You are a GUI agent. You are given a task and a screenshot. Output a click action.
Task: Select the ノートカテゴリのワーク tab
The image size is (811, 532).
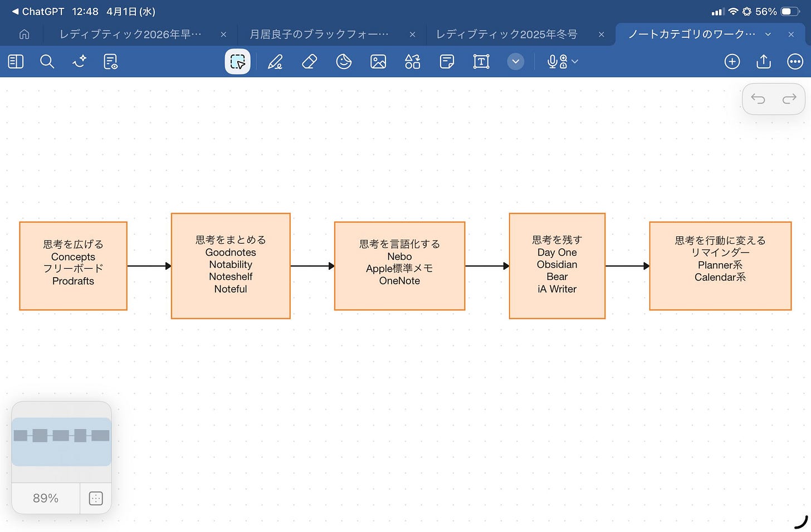click(x=692, y=35)
